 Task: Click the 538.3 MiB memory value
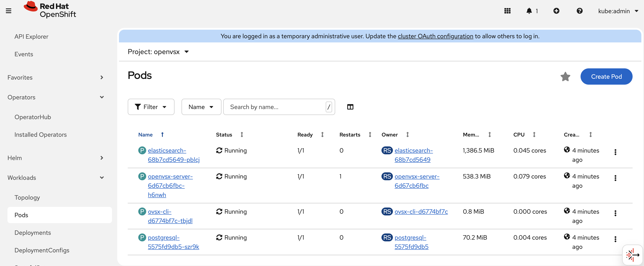477,177
